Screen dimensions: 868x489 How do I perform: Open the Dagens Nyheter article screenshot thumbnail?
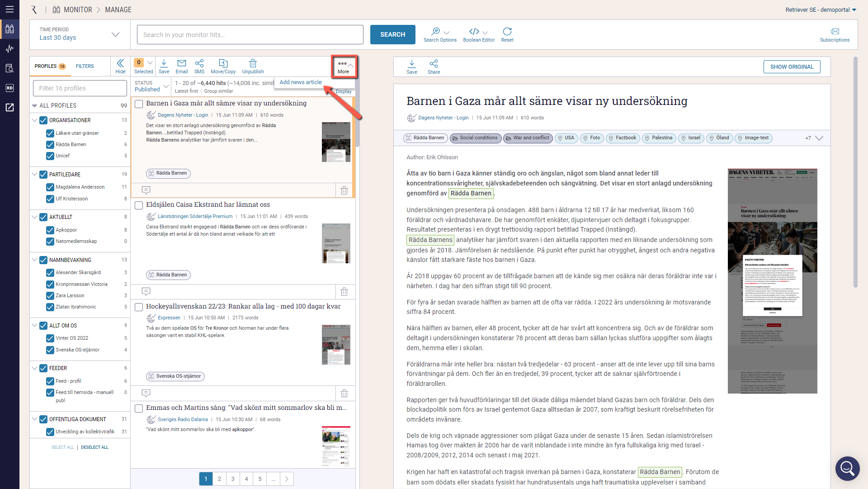click(x=772, y=281)
